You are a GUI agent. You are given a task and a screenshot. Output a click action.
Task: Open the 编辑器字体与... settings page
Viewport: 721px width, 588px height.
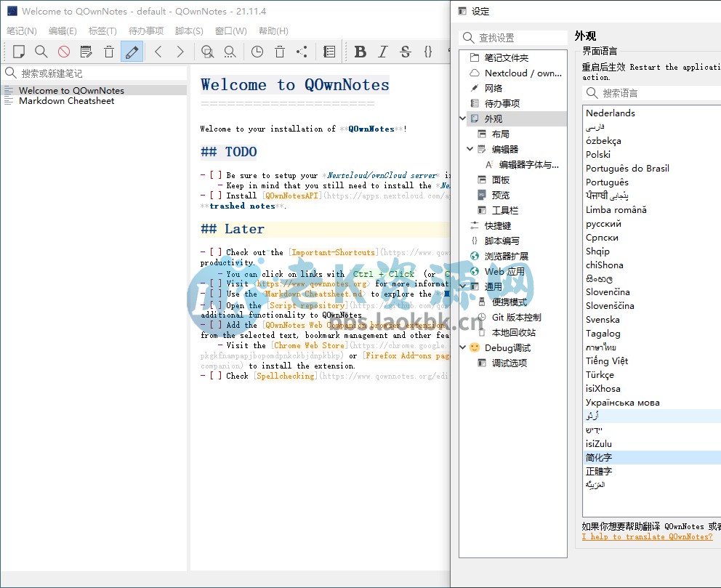529,164
